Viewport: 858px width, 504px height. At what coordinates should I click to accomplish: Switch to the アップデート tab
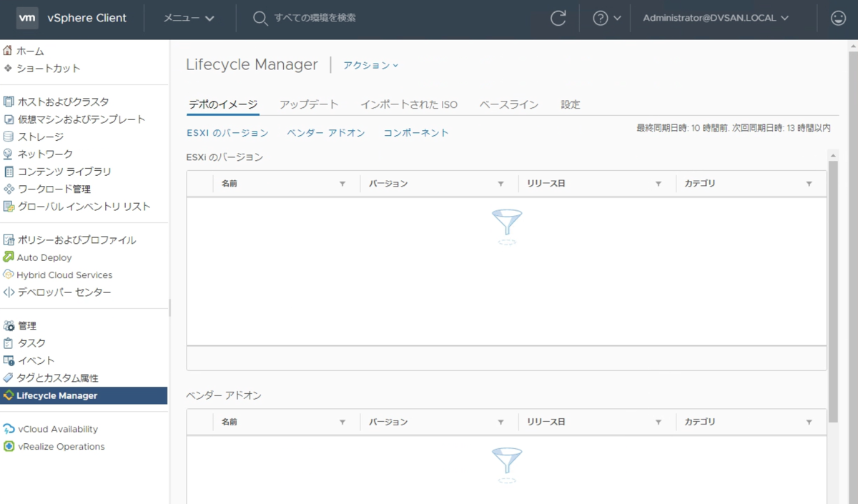click(309, 104)
